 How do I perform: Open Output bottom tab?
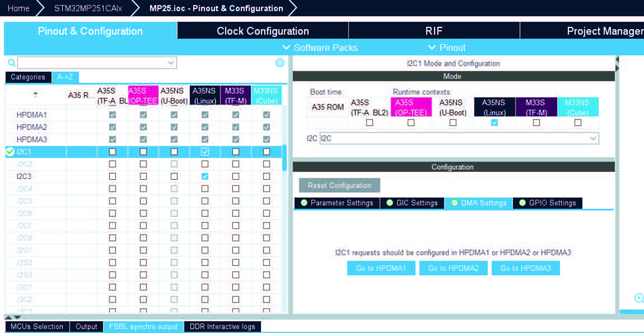click(x=86, y=327)
